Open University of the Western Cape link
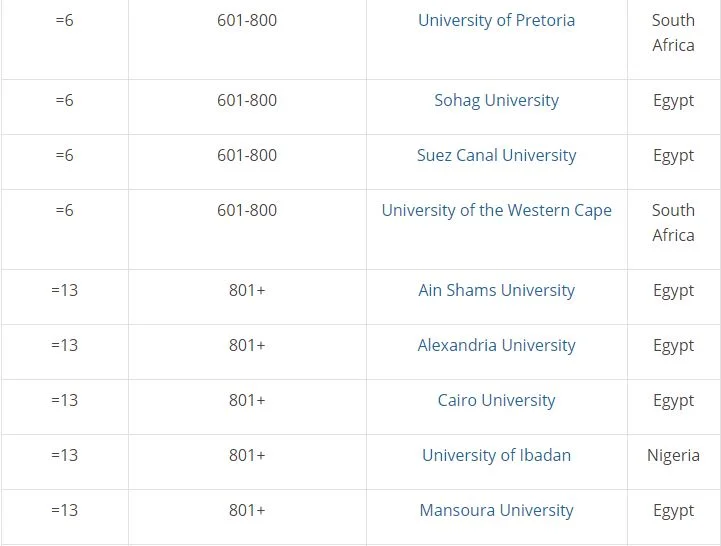Screen dimensions: 721x546 [496, 210]
